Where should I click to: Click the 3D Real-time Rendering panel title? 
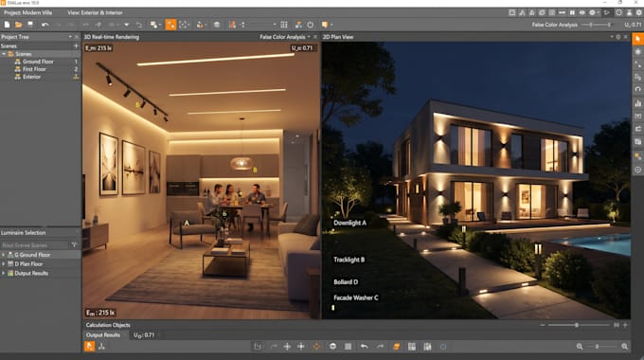[x=112, y=37]
